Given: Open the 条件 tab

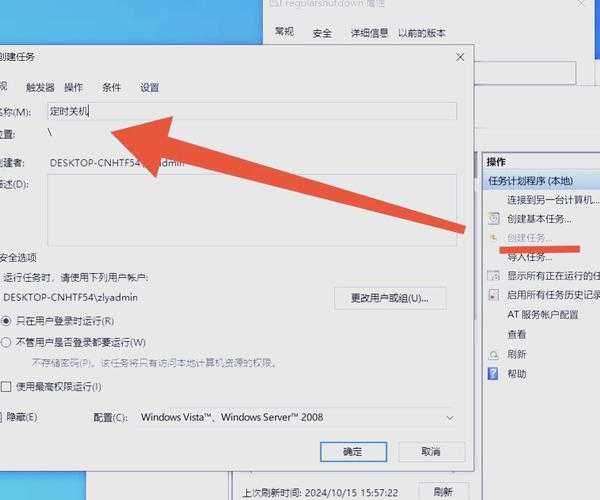Looking at the screenshot, I should pyautogui.click(x=111, y=88).
